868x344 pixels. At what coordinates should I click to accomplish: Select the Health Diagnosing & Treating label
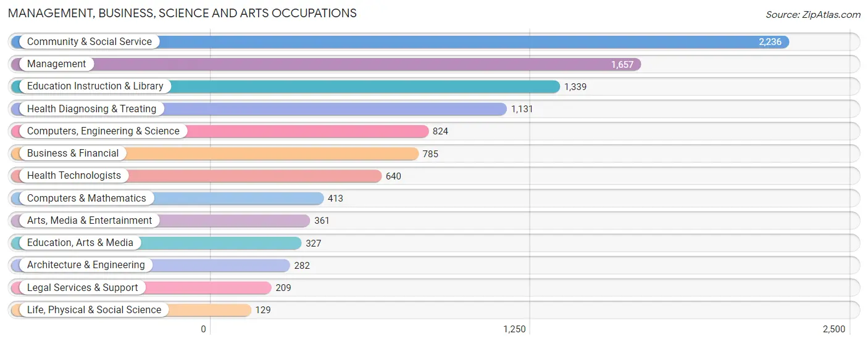tap(91, 109)
